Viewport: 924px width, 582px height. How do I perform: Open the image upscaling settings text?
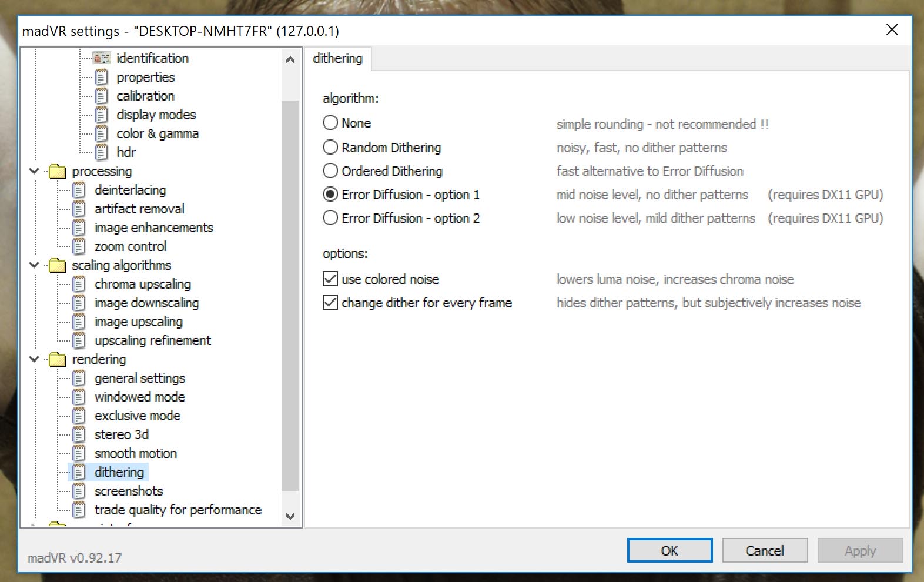138,322
